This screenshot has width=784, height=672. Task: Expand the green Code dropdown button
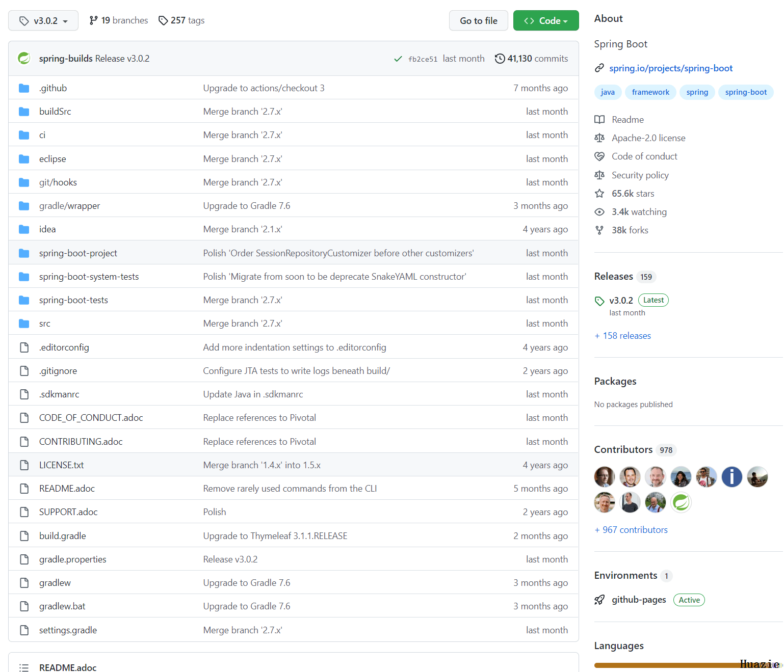pos(546,20)
